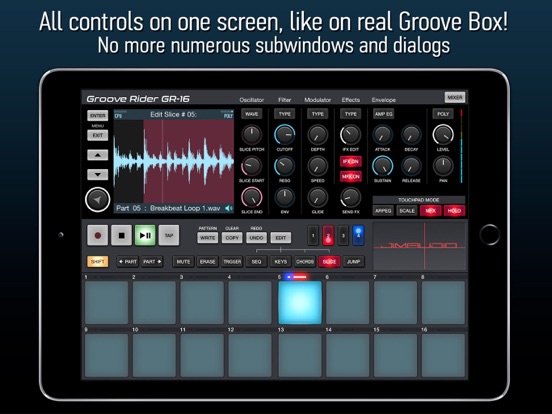Click the DECAY envelope knob
Viewport: 552px width, 414px height.
[411, 134]
